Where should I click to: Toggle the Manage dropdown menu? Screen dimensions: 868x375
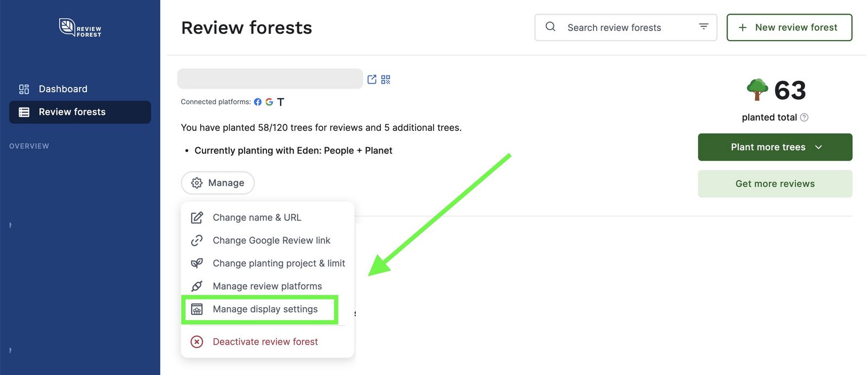pyautogui.click(x=218, y=183)
